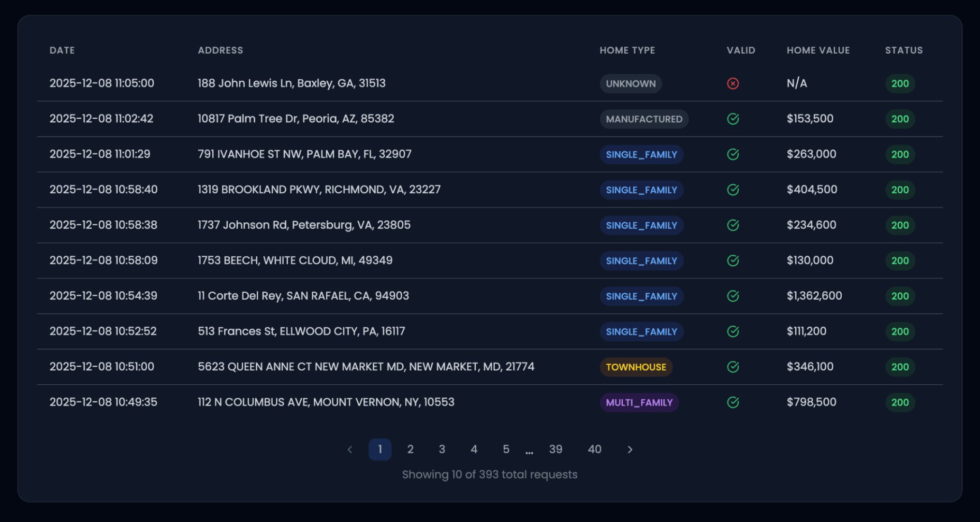Click the DATE column header to sort

tap(62, 50)
